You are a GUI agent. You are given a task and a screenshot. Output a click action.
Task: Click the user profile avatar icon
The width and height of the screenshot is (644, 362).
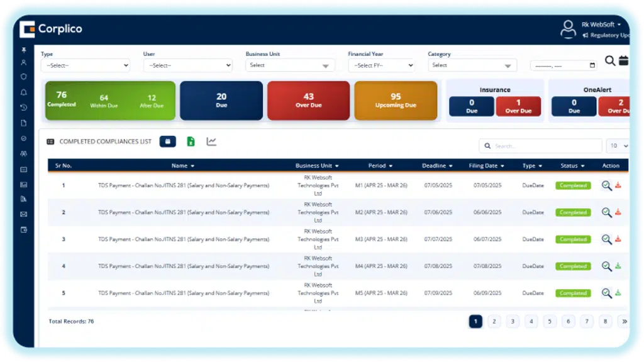click(568, 30)
